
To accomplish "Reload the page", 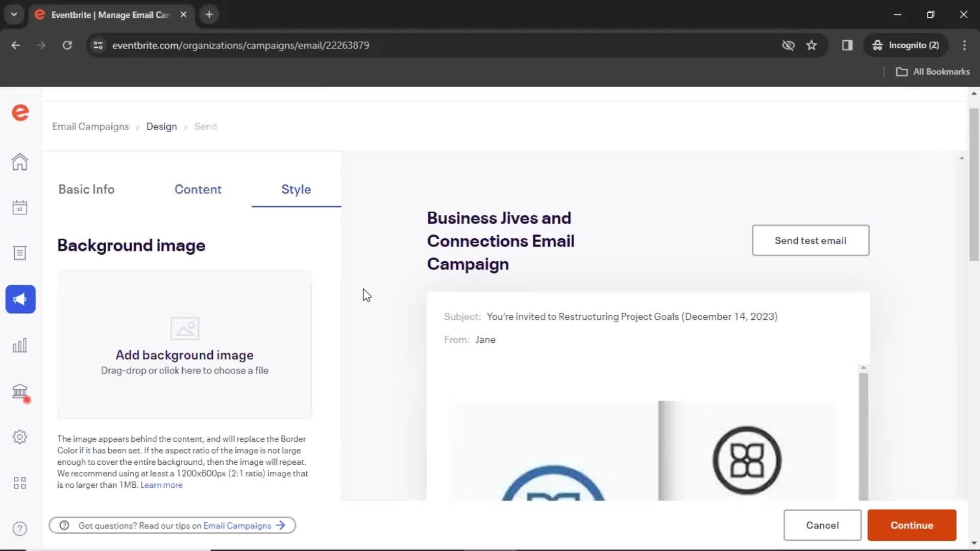I will coord(67,45).
